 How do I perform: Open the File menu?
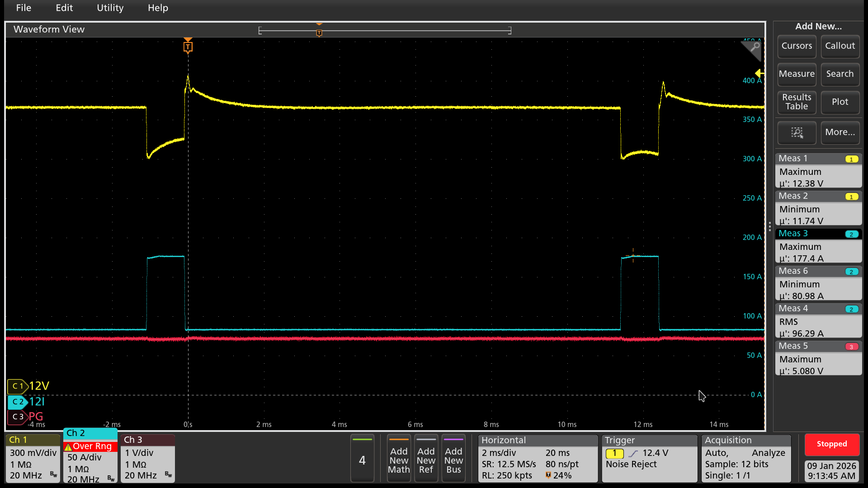coord(24,8)
